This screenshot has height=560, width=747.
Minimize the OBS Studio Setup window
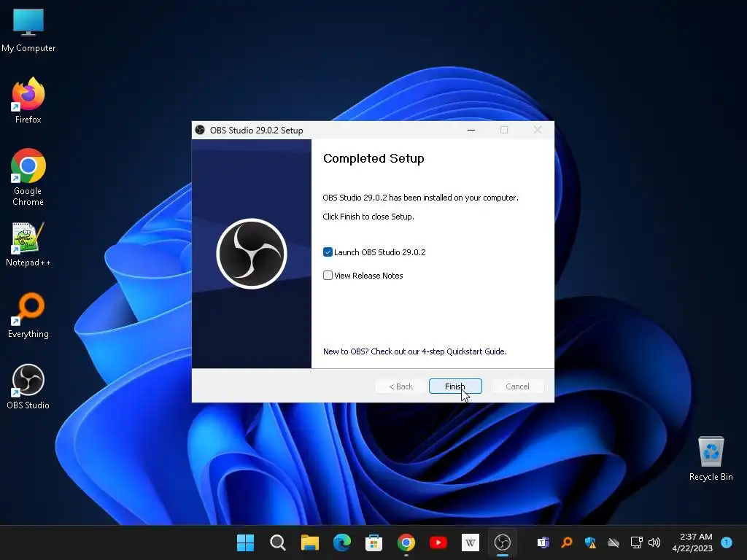(471, 130)
